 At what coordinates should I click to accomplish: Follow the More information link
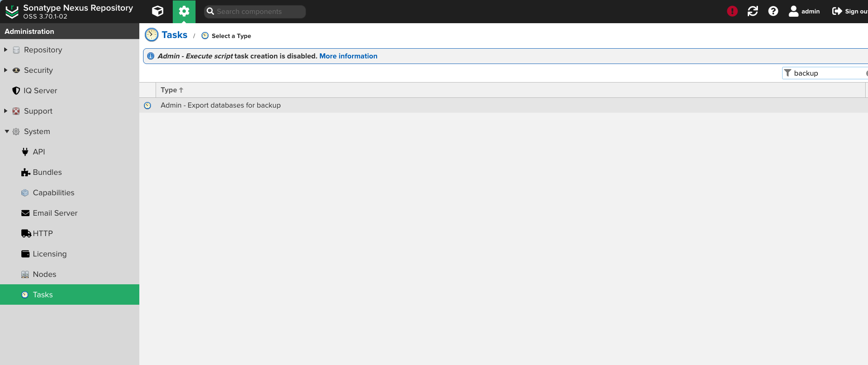point(348,56)
